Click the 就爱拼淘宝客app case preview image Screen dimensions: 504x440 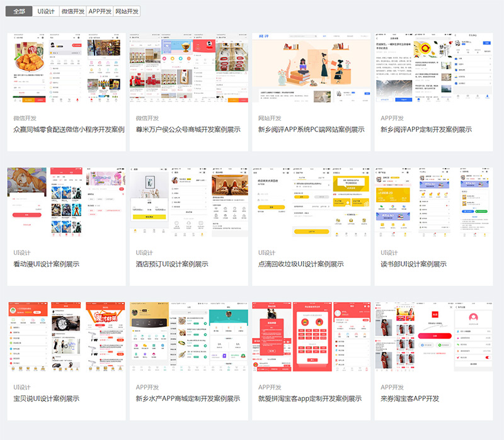click(311, 337)
